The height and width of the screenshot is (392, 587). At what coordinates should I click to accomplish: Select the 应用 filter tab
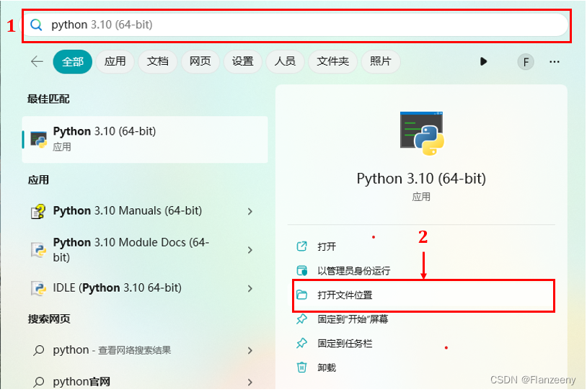coord(115,62)
